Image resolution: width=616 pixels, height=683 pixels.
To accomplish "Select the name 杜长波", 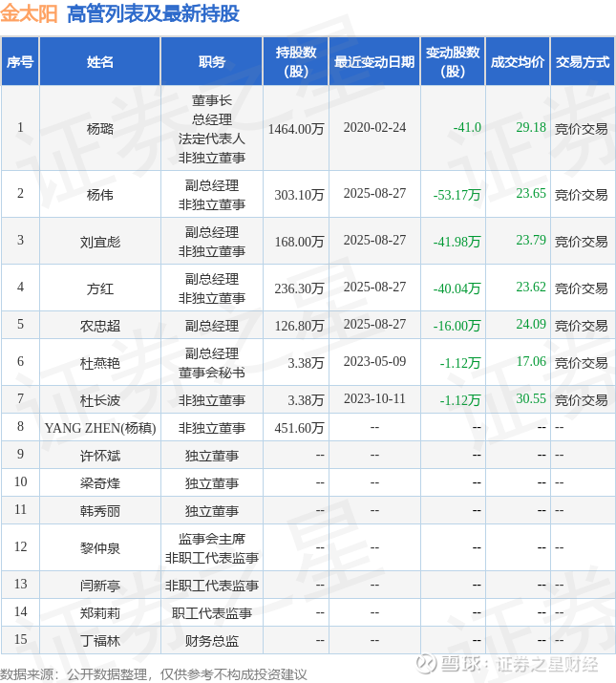I will tap(99, 400).
